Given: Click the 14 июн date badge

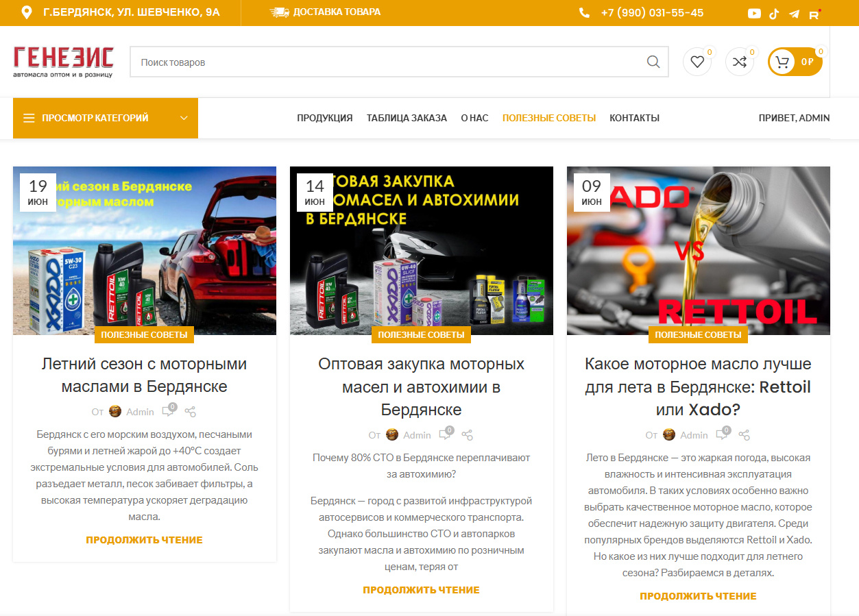Looking at the screenshot, I should pos(315,193).
